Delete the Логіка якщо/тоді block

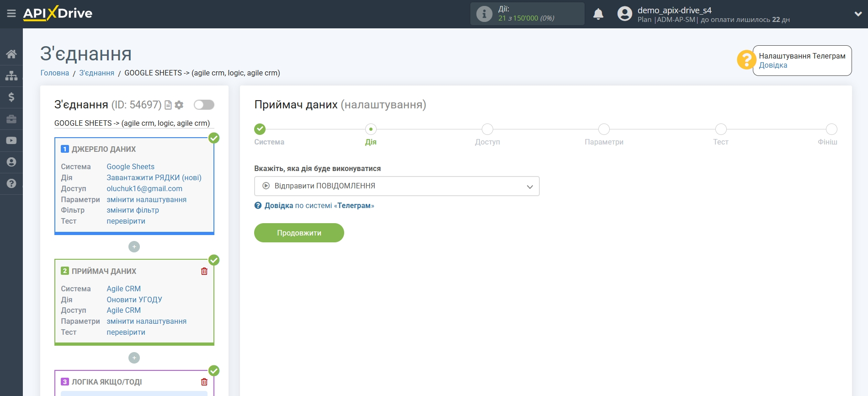coord(204,382)
